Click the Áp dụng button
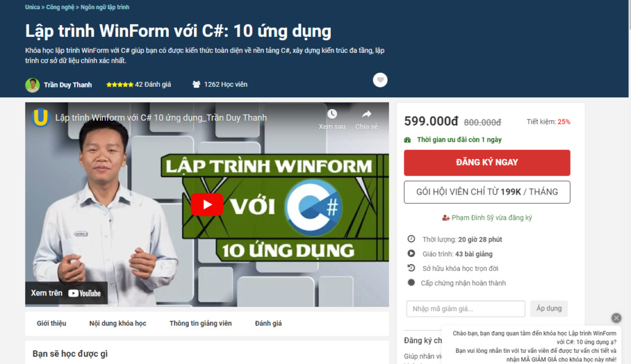The height and width of the screenshot is (364, 631). click(548, 309)
